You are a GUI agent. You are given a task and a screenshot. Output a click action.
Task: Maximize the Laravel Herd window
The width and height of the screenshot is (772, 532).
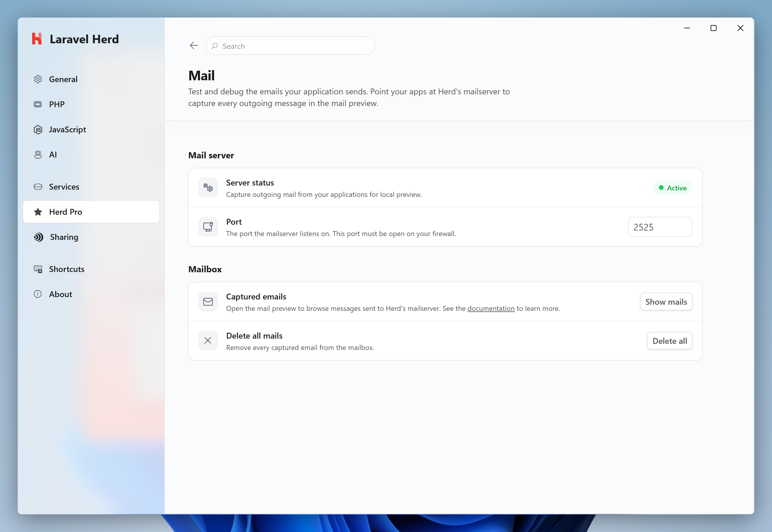click(713, 28)
